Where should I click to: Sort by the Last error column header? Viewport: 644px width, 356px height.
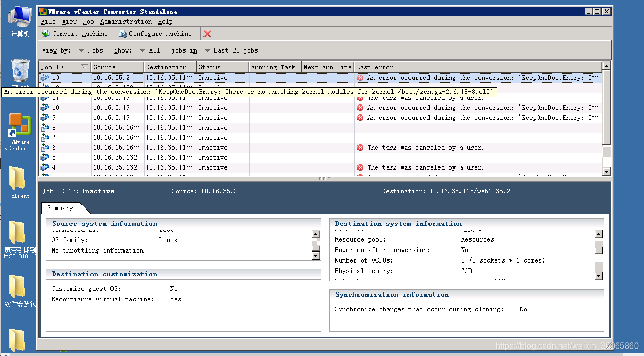click(478, 67)
